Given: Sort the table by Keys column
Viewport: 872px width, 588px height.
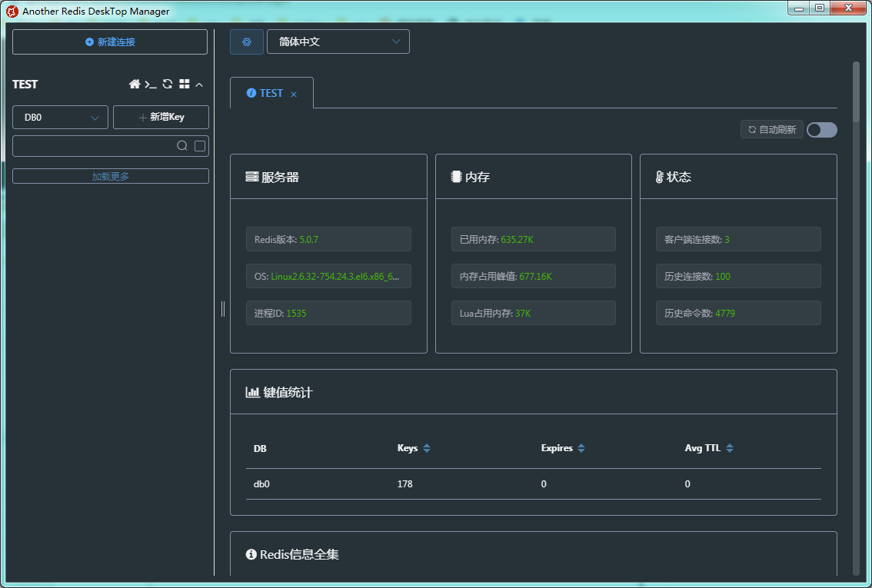Looking at the screenshot, I should (427, 448).
